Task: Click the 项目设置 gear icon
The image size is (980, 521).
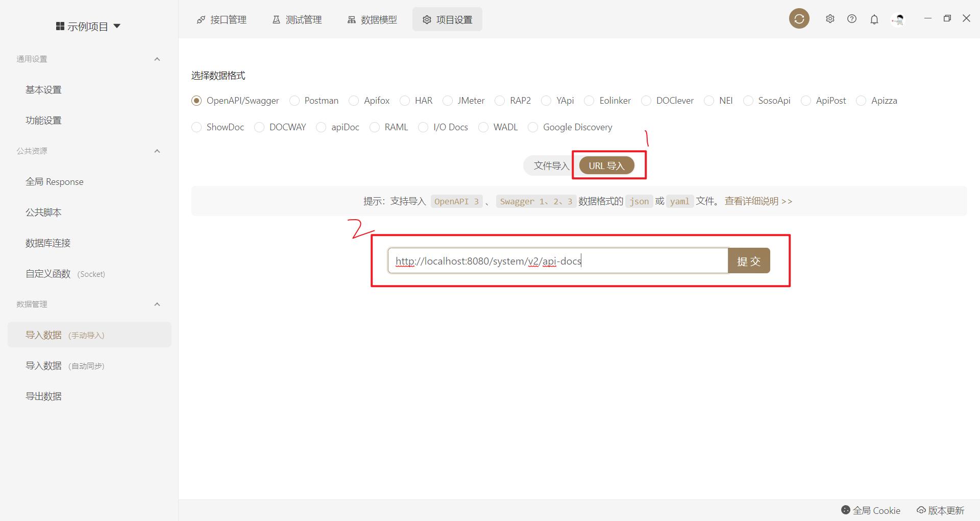Action: [427, 19]
